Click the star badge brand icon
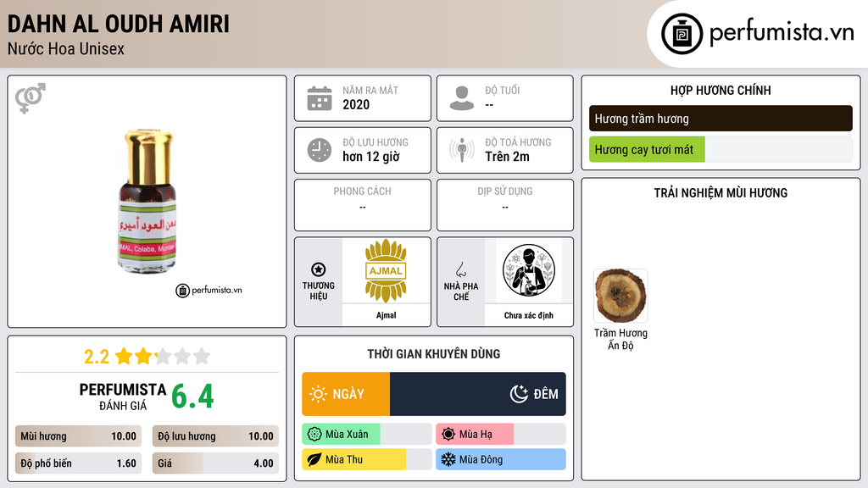This screenshot has height=488, width=868. pyautogui.click(x=319, y=269)
